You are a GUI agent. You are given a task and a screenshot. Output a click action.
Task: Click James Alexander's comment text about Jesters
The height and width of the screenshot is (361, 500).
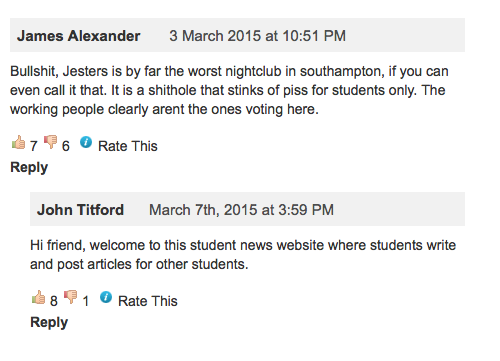[x=229, y=90]
